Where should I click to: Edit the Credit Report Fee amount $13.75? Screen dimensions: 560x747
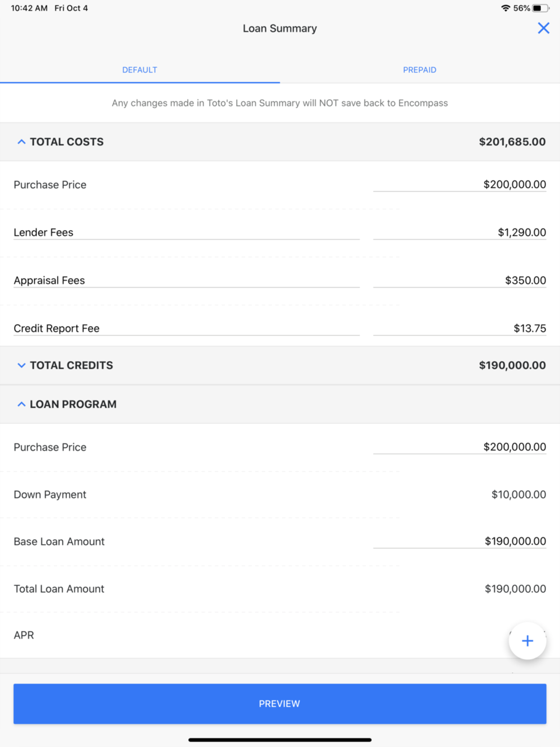point(460,328)
